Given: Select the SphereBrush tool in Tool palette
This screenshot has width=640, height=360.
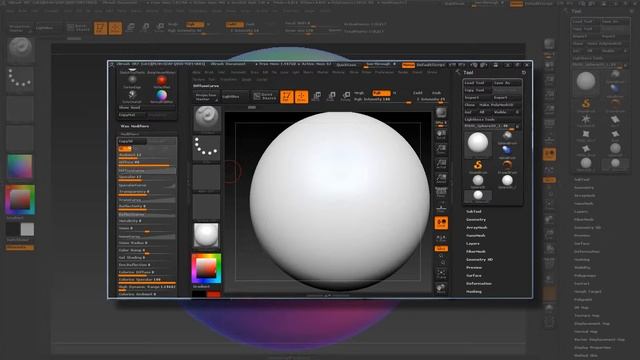Looking at the screenshot, I should [x=507, y=137].
